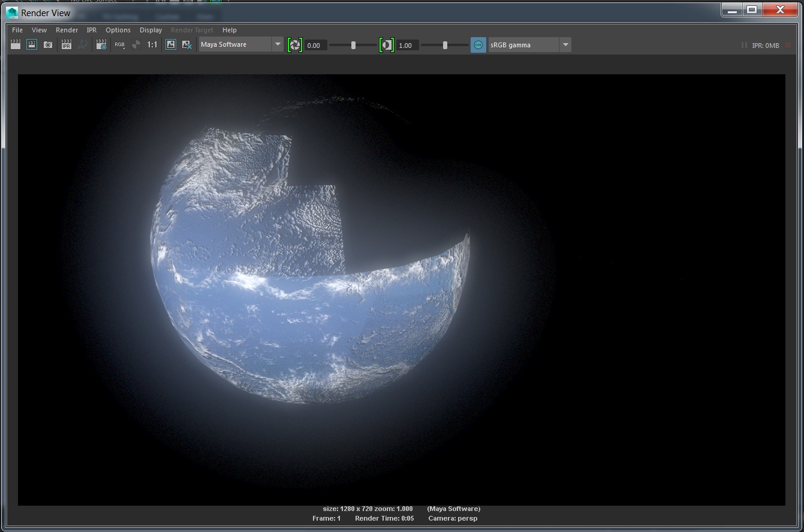Reset exposure using the aperture icon
804x532 pixels.
294,45
